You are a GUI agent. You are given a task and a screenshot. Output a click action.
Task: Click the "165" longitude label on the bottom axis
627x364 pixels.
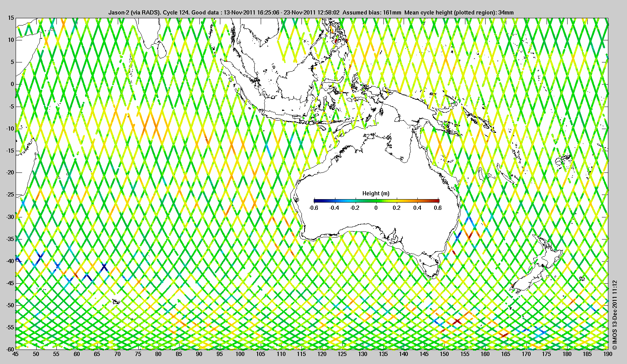pos(505,354)
